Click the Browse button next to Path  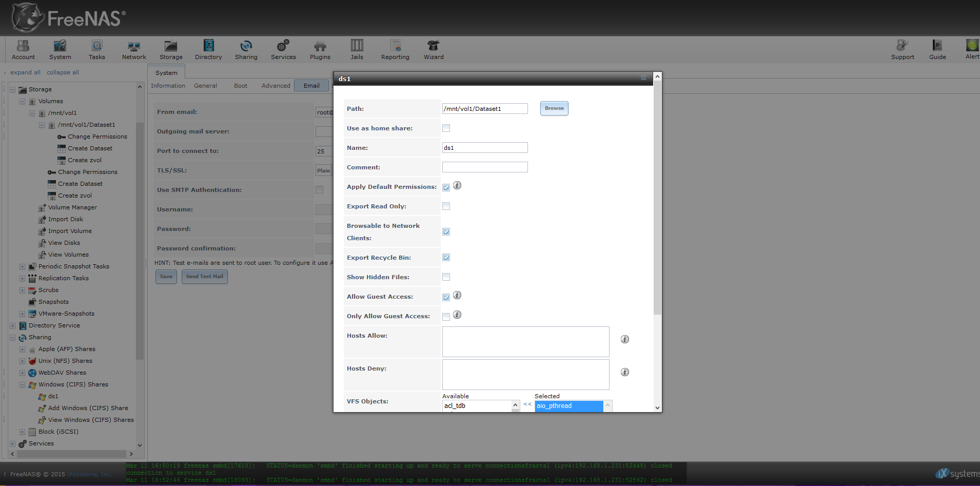554,108
